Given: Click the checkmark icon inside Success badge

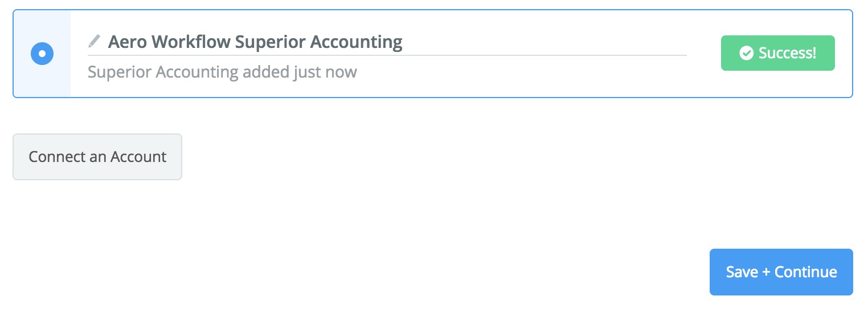Looking at the screenshot, I should 746,53.
